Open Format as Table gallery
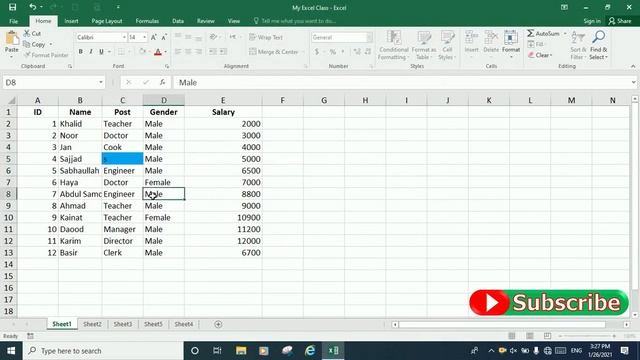Image resolution: width=640 pixels, height=360 pixels. (x=424, y=45)
